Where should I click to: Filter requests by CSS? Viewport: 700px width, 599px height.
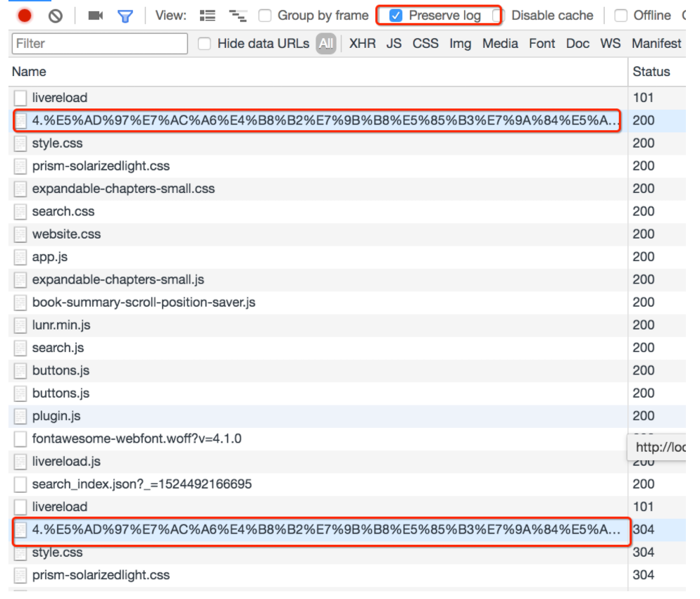(425, 44)
